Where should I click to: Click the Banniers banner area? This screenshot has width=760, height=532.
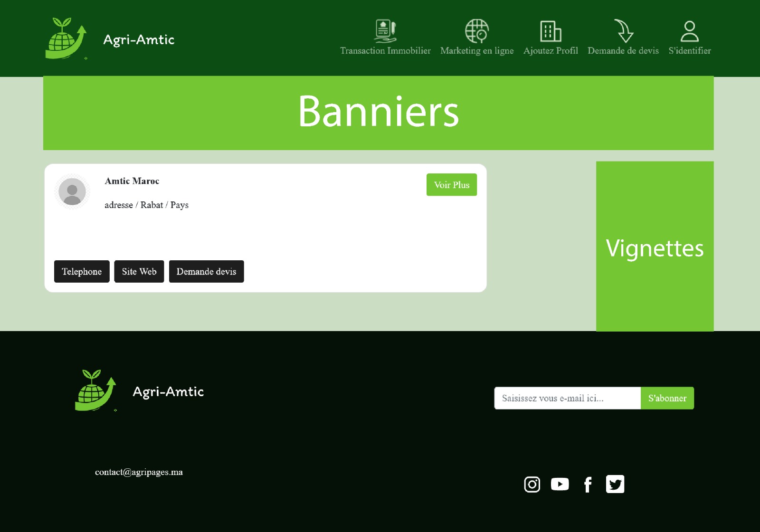(378, 113)
